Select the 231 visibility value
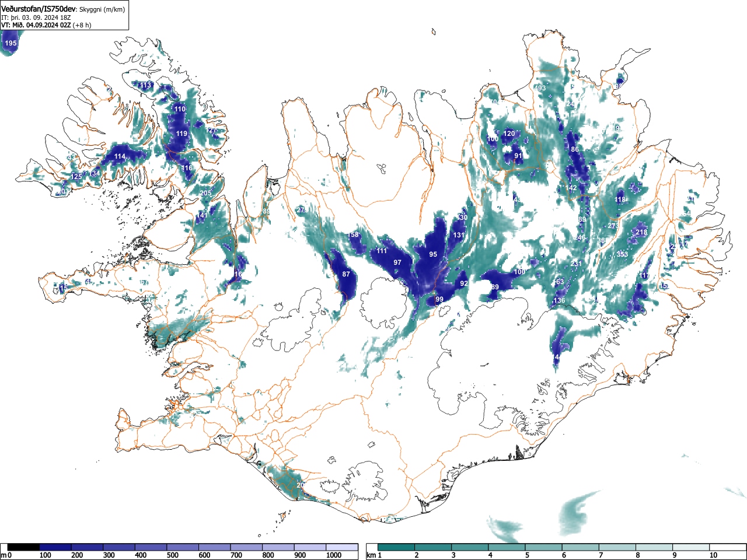Image resolution: width=747 pixels, height=560 pixels. (x=577, y=264)
